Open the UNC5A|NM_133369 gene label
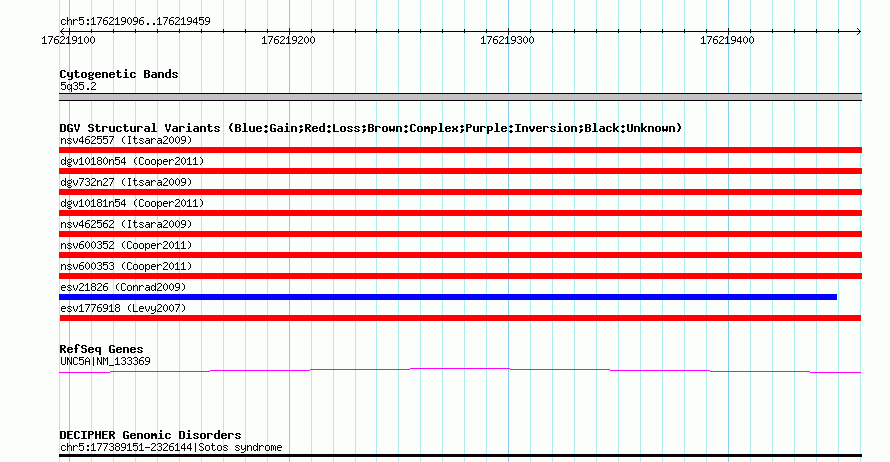Viewport: 890px width, 462px height. coord(105,362)
